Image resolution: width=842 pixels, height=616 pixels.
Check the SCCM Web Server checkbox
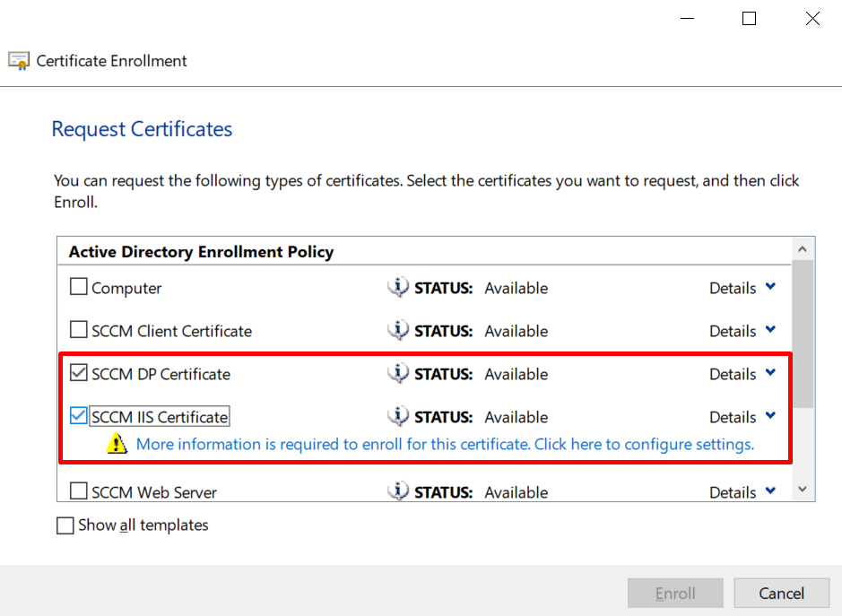pos(78,490)
